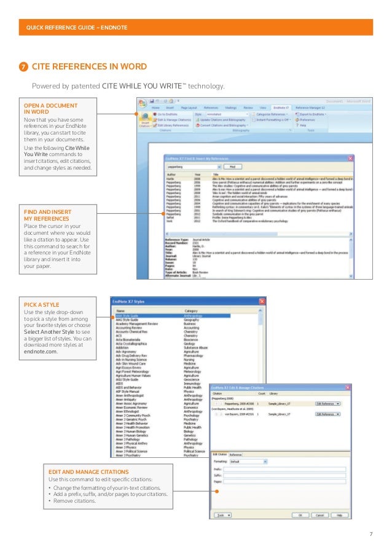
Task: Click the Suffix input field
Action: click(284, 475)
